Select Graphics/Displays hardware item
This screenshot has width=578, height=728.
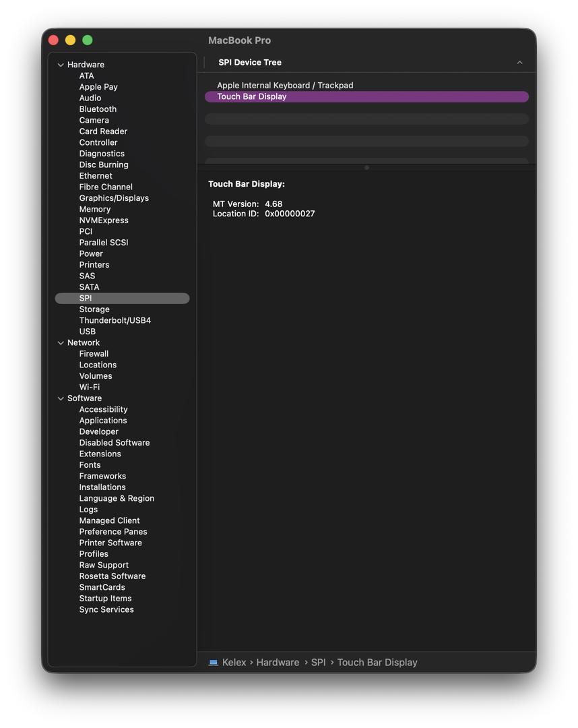click(x=114, y=198)
